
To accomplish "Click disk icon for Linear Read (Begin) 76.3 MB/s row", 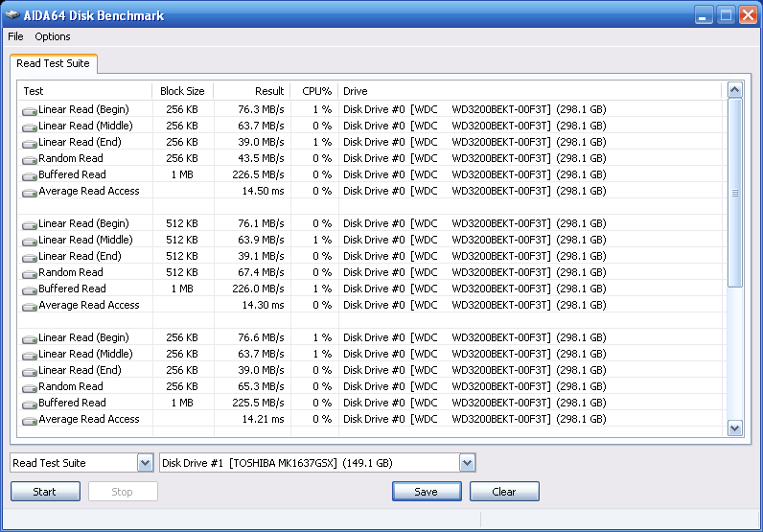I will click(x=30, y=110).
